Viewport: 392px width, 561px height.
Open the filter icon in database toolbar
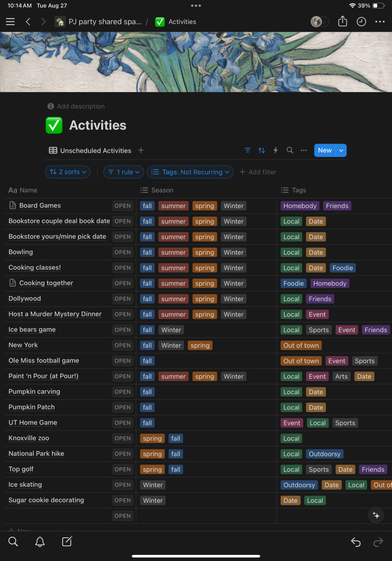[248, 150]
